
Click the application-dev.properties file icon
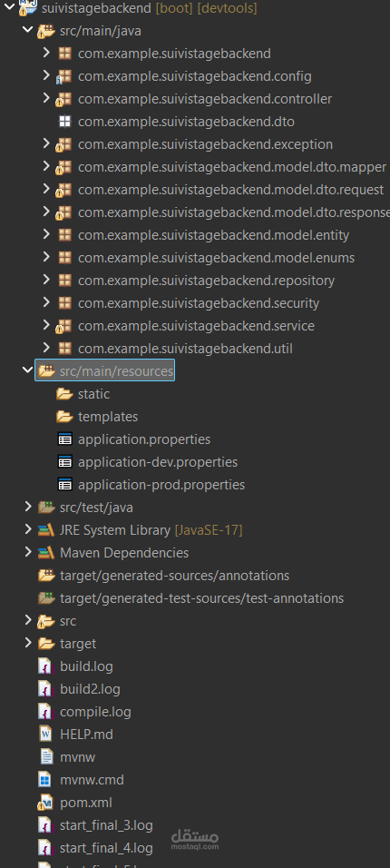tap(64, 462)
